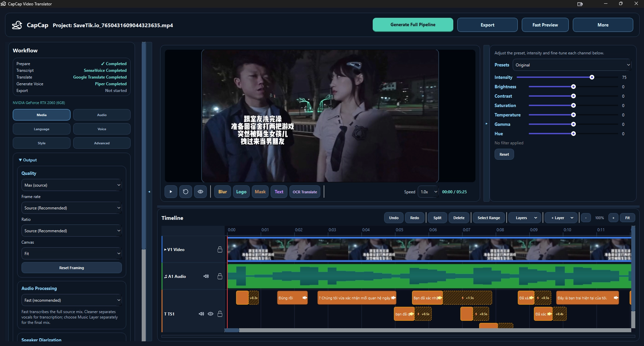Click the restart loop icon under preview
The width and height of the screenshot is (644, 346).
pos(186,192)
